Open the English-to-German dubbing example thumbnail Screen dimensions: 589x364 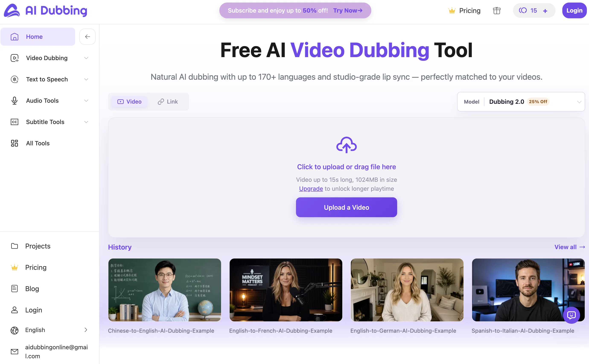click(x=407, y=290)
